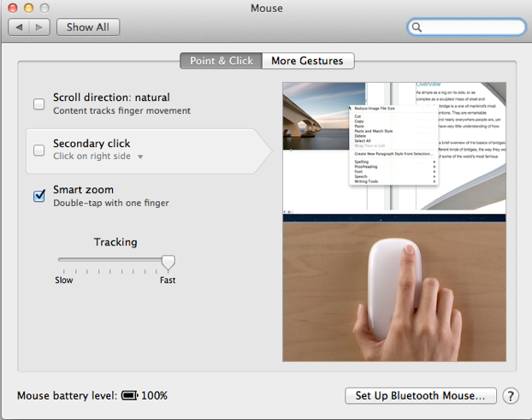Click the magnifying glass search icon
Image resolution: width=532 pixels, height=420 pixels.
(x=417, y=27)
